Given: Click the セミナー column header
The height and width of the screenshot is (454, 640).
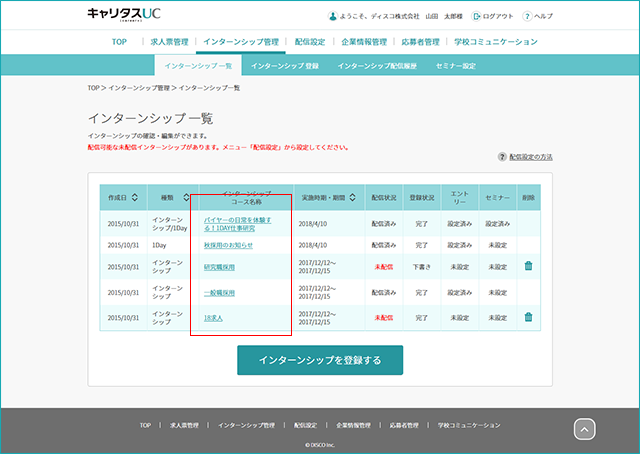Looking at the screenshot, I should click(498, 198).
